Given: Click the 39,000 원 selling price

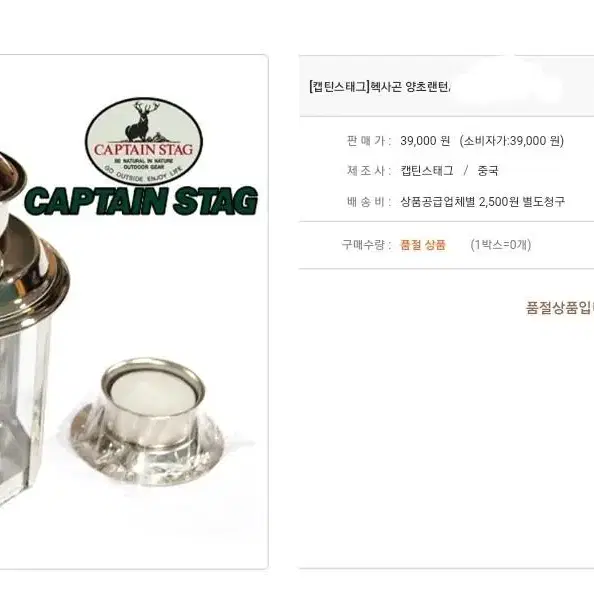Looking at the screenshot, I should 425,141.
